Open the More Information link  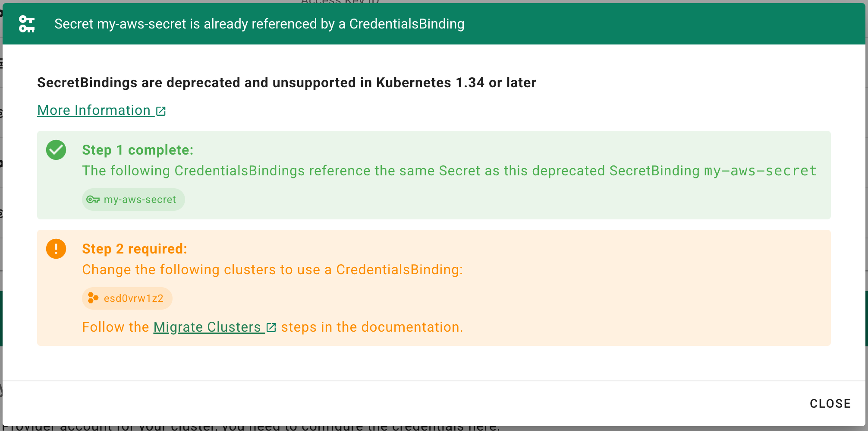(x=94, y=111)
